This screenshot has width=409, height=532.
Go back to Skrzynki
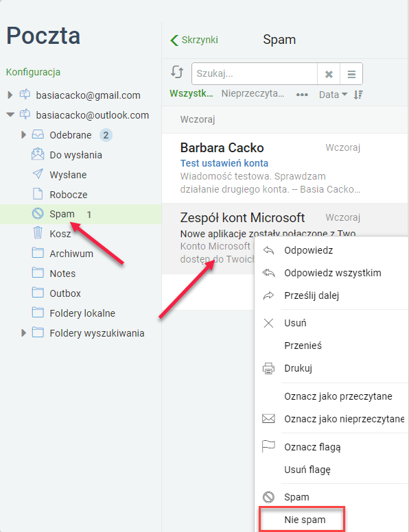click(194, 40)
